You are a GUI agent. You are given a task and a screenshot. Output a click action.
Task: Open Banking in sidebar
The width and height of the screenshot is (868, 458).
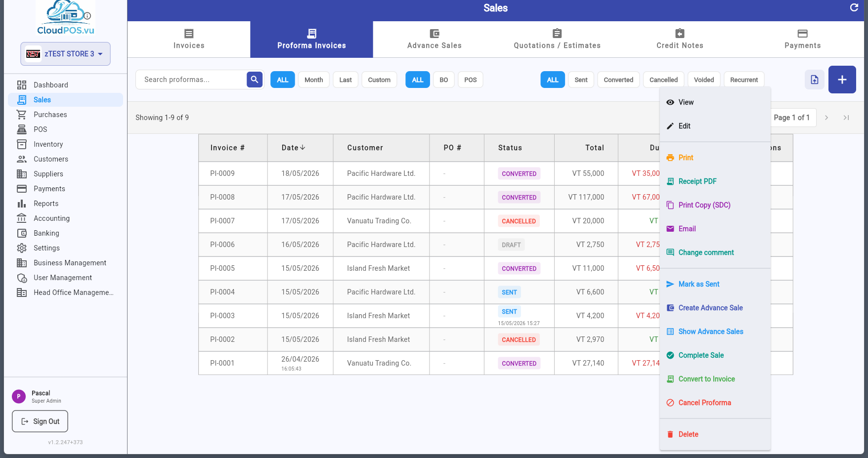[x=65, y=233]
